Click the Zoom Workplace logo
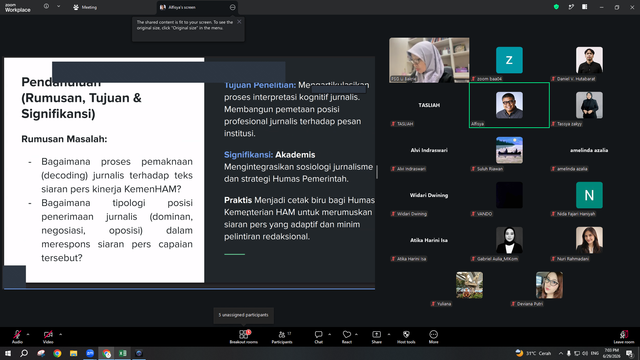 click(18, 8)
